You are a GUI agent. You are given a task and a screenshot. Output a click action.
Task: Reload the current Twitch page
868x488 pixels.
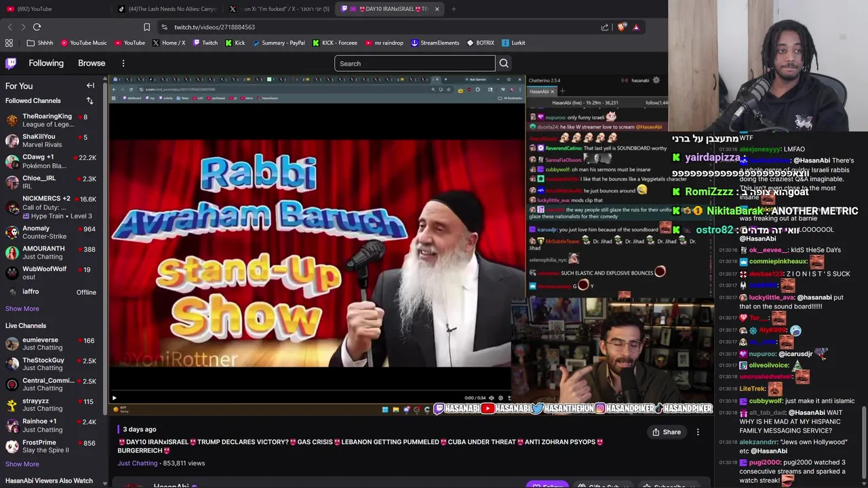[37, 27]
